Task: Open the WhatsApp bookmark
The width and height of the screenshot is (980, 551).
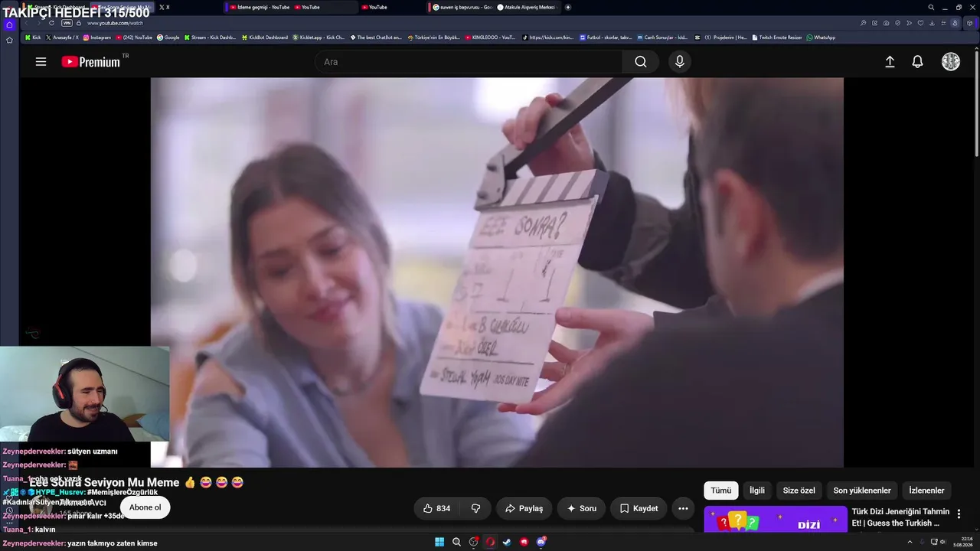Action: pos(821,37)
